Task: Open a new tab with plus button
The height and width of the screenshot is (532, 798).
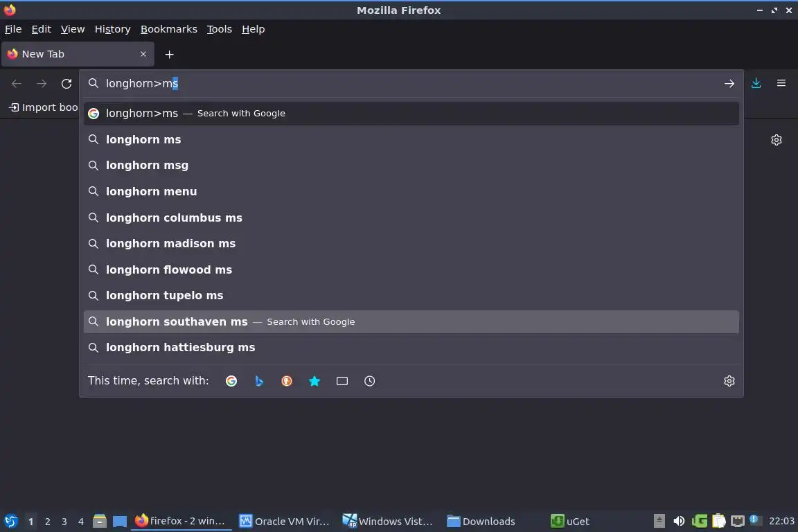Action: (x=170, y=54)
